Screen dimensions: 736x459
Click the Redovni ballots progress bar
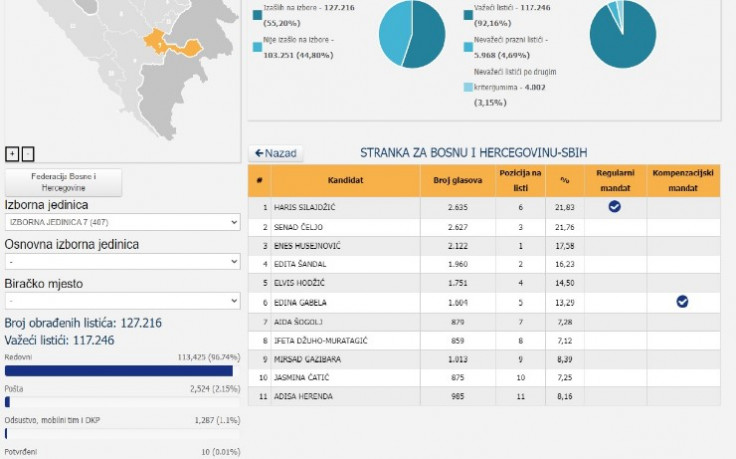[x=119, y=371]
